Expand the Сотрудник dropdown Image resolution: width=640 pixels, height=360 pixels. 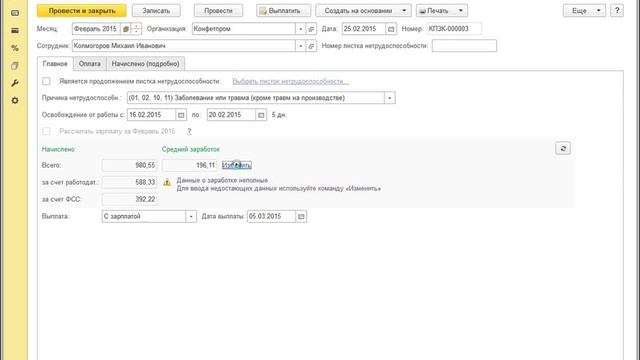pyautogui.click(x=300, y=46)
